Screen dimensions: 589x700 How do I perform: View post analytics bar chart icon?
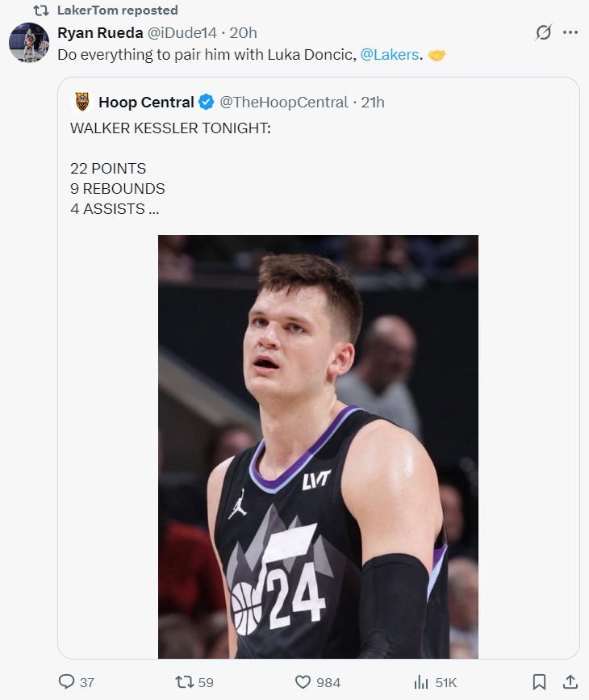point(421,682)
